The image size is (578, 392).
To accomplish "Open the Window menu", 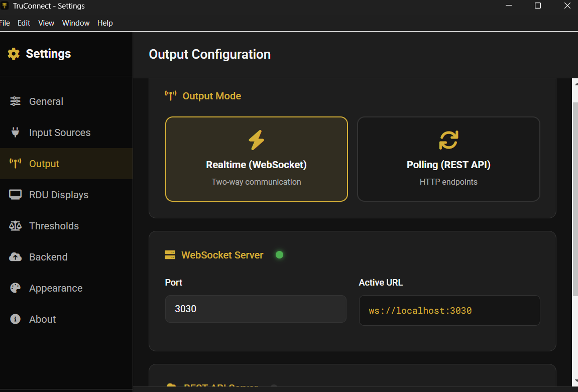I will coord(76,23).
